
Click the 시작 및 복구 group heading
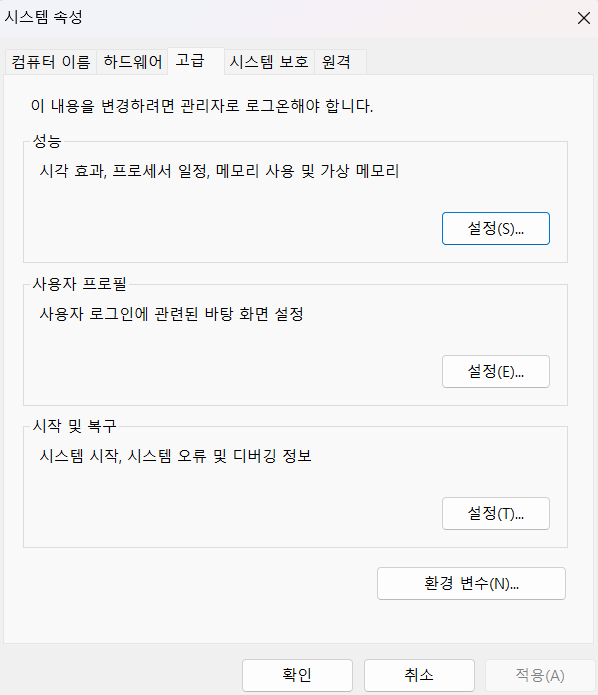tap(74, 426)
